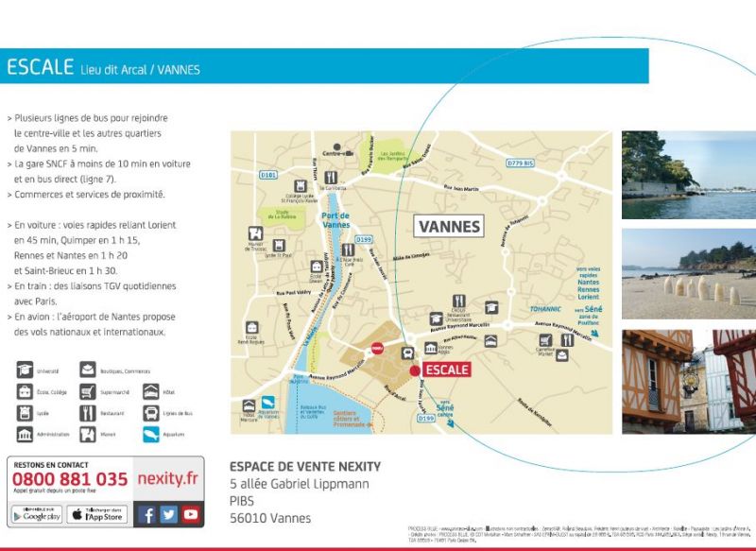Click the Hôtel Mercure map icon
Image resolution: width=756 pixels, height=551 pixels.
[249, 405]
